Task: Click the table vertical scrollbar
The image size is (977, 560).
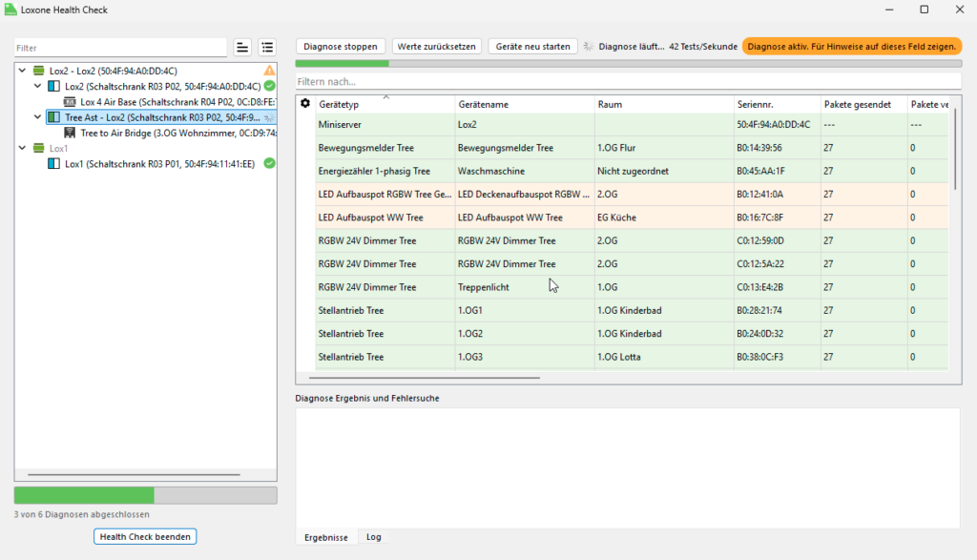Action: [x=954, y=150]
